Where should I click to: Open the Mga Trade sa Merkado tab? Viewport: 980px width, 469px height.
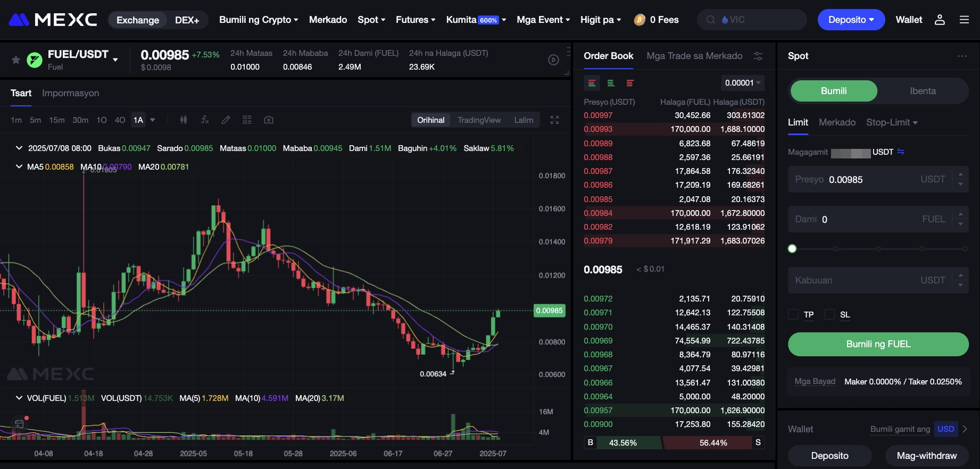click(694, 56)
